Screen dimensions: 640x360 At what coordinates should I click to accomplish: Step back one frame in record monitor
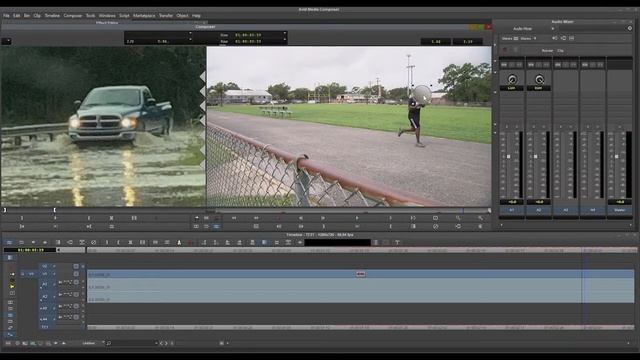pos(301,218)
